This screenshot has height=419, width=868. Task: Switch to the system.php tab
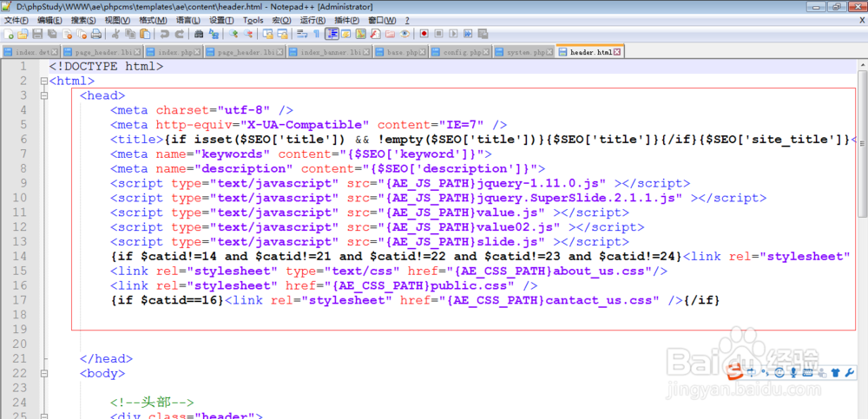tap(523, 53)
